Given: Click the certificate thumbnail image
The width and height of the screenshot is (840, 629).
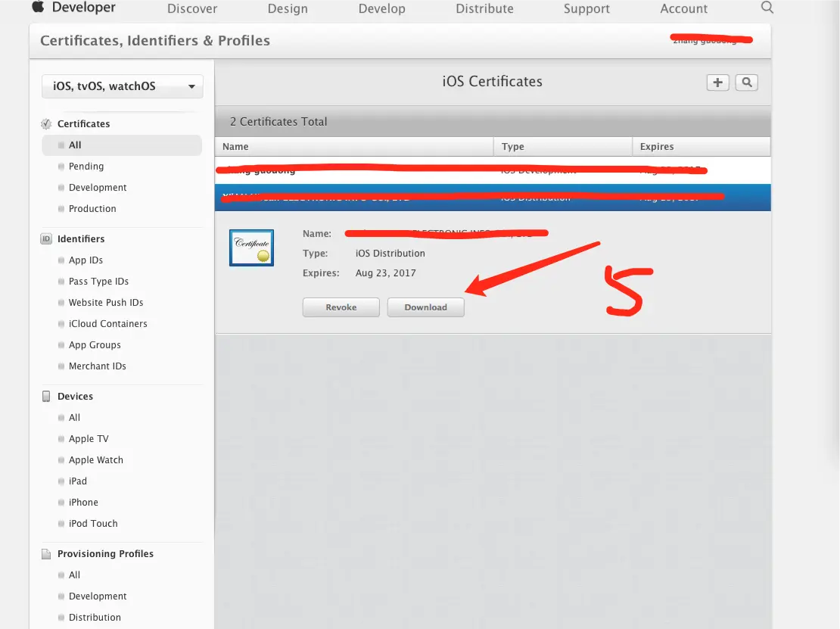Looking at the screenshot, I should coord(251,248).
